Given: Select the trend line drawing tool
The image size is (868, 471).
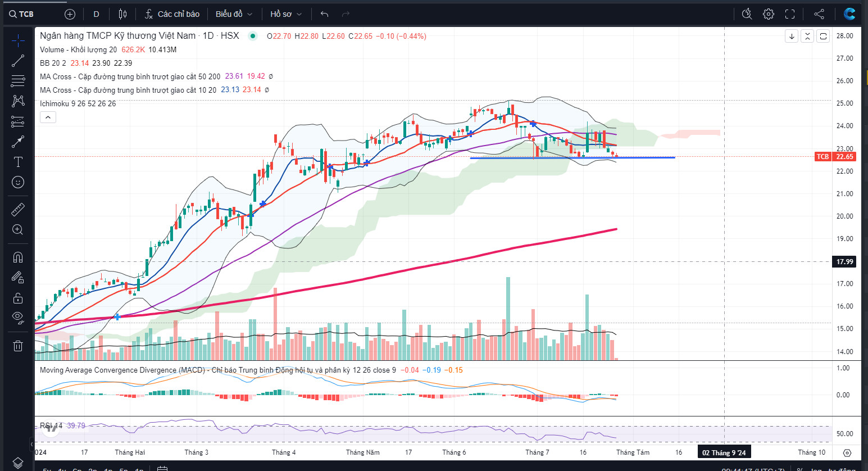Looking at the screenshot, I should (x=18, y=61).
